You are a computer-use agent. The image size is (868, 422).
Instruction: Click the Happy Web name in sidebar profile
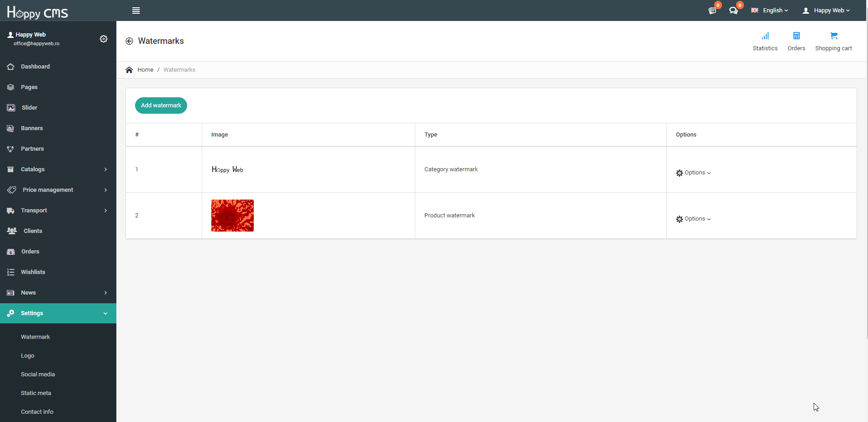pos(31,35)
